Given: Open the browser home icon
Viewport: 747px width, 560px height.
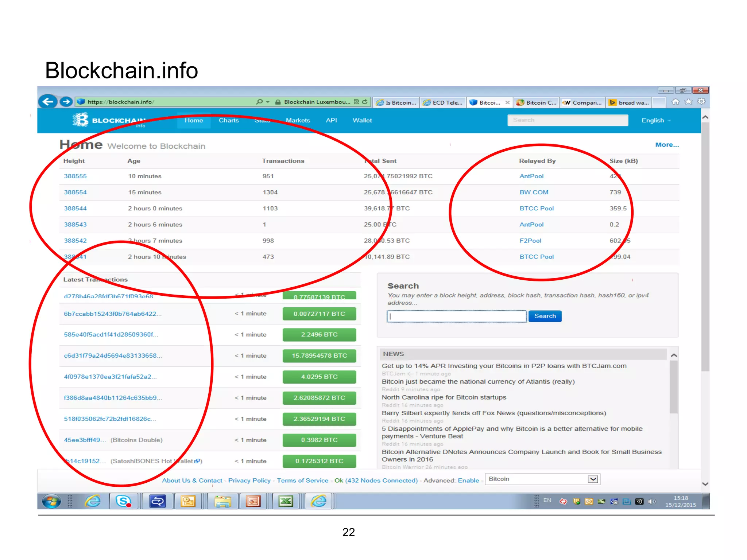Looking at the screenshot, I should pos(675,102).
